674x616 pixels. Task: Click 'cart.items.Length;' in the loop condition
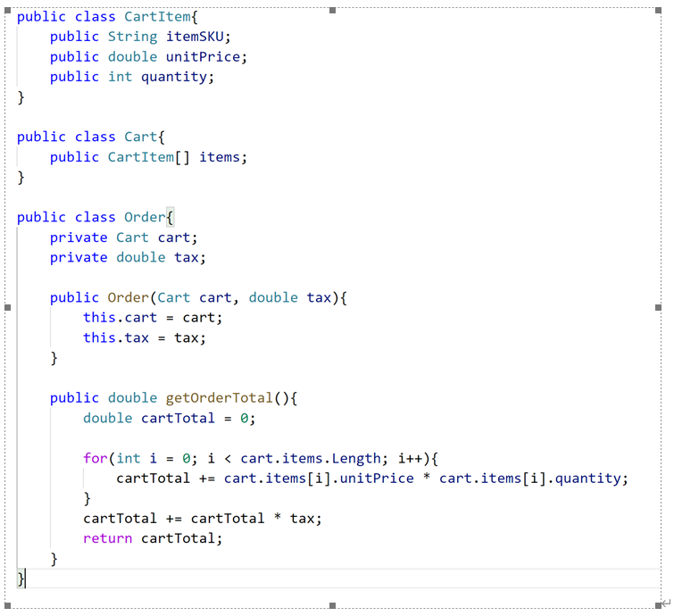313,458
